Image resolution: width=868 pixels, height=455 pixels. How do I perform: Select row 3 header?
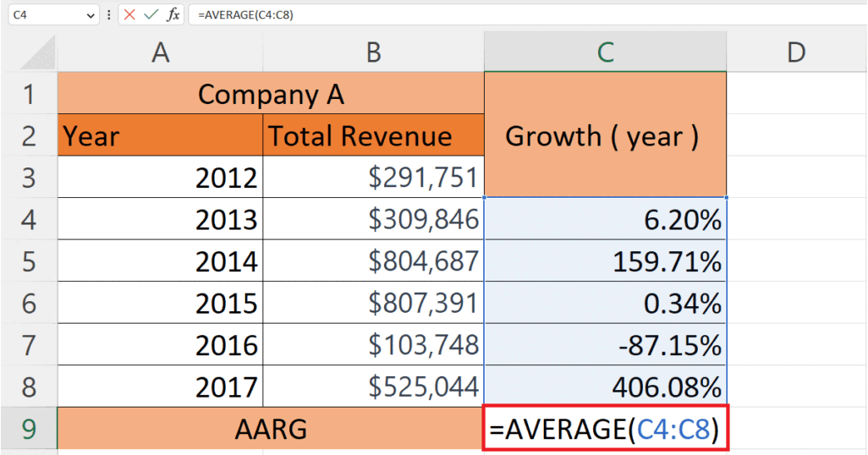pyautogui.click(x=29, y=178)
